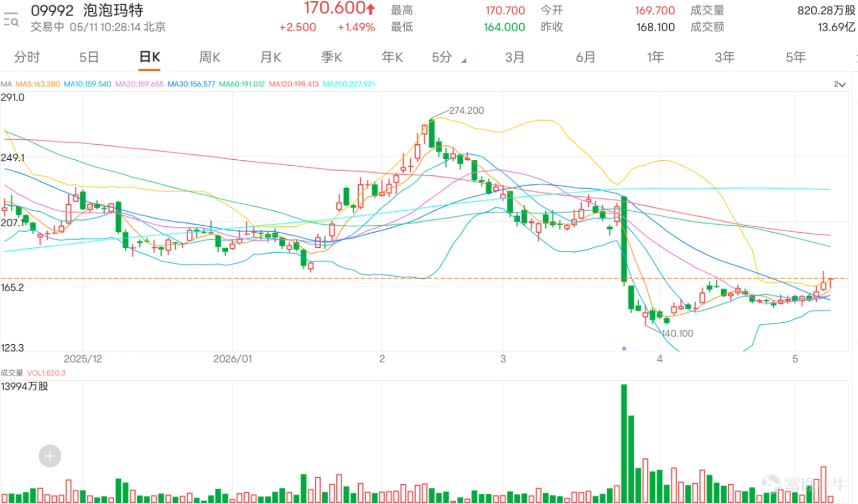Image resolution: width=858 pixels, height=504 pixels.
Task: Click the red price-up arrow indicator
Action: tap(371, 9)
